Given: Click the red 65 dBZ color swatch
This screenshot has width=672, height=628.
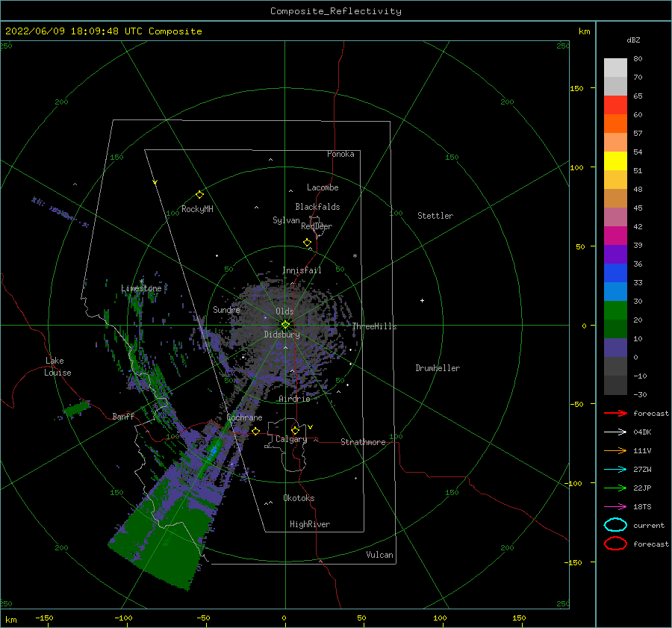Looking at the screenshot, I should pyautogui.click(x=615, y=105).
